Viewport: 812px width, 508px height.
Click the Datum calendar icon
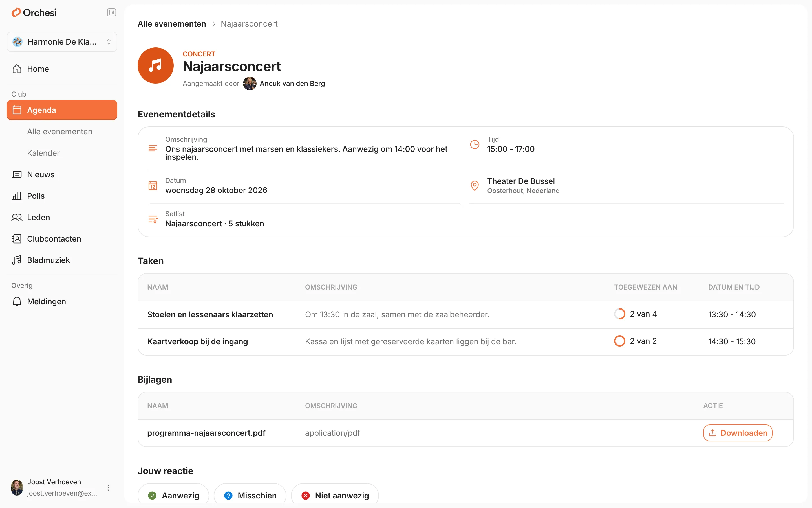tap(153, 185)
